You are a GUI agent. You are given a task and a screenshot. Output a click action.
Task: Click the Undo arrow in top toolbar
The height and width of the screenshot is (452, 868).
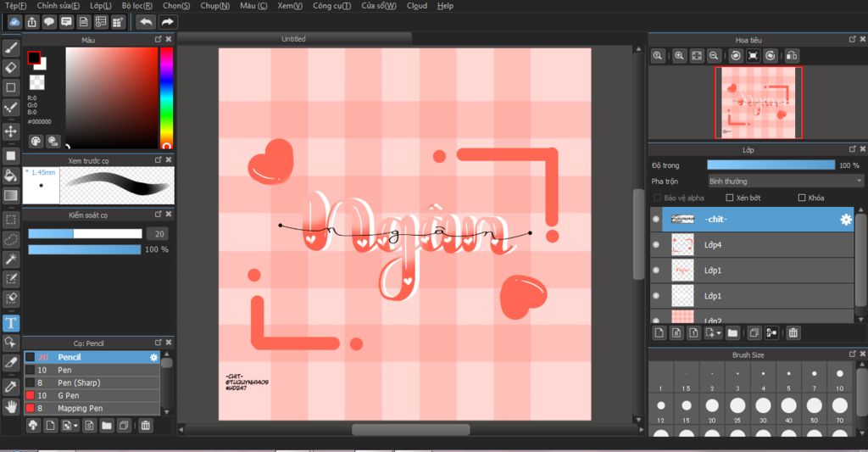click(x=146, y=22)
